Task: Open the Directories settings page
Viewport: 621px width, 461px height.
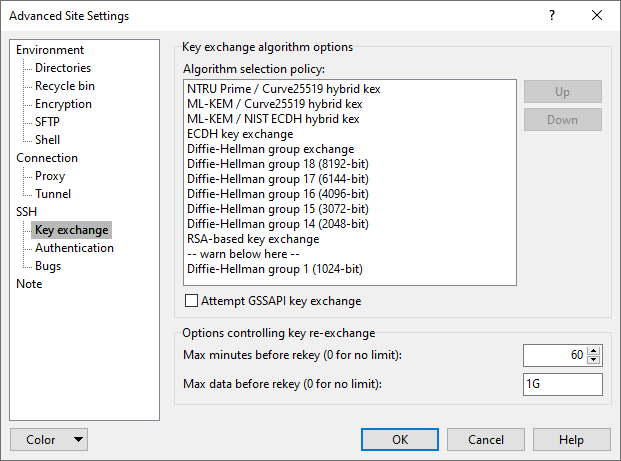Action: (63, 68)
